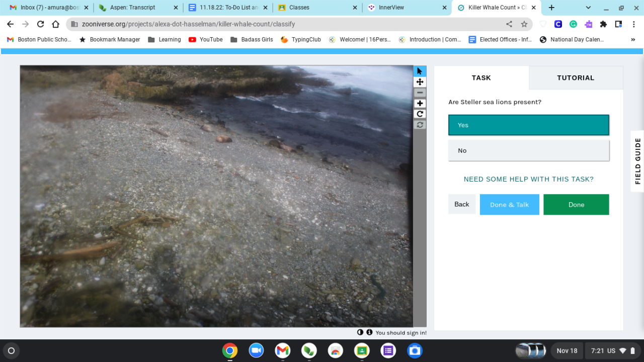Open the Welcome 16Personalities bookmark
Image resolution: width=644 pixels, height=362 pixels.
pos(360,40)
